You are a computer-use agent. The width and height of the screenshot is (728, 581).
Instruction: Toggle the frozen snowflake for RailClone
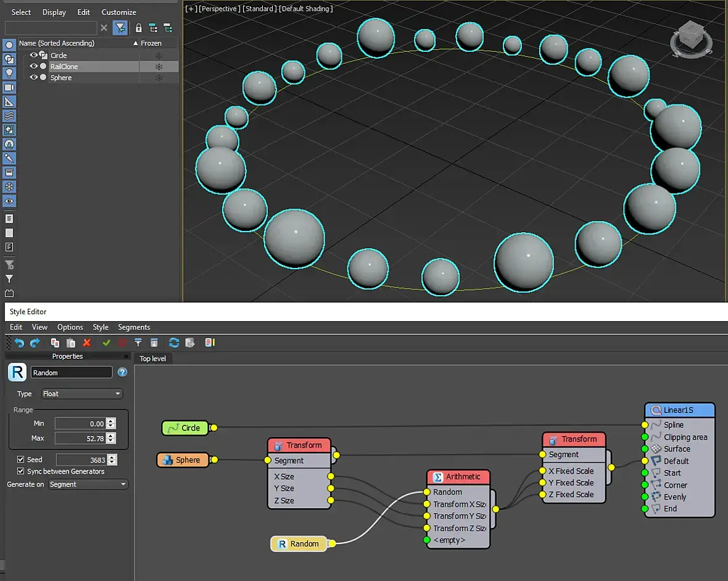[159, 66]
